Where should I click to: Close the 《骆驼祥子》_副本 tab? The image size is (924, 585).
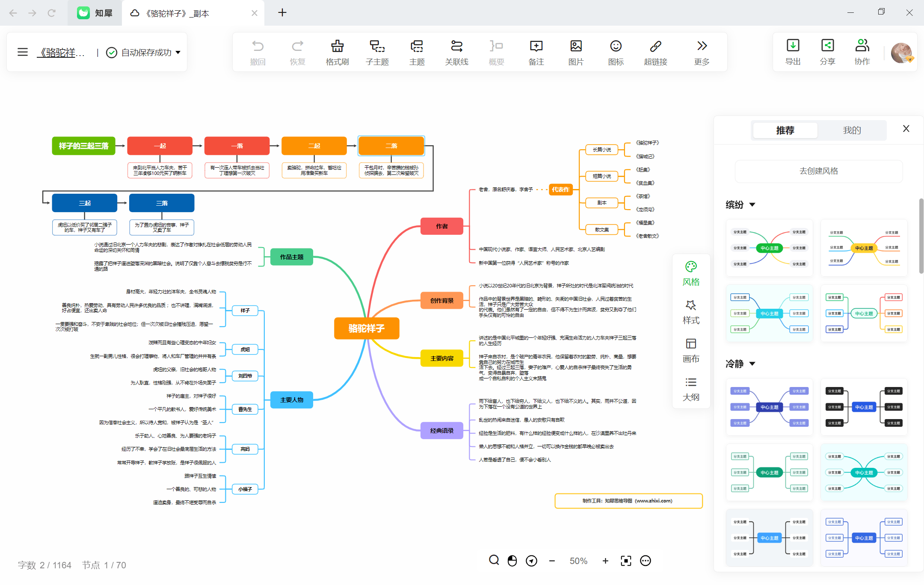(x=255, y=13)
